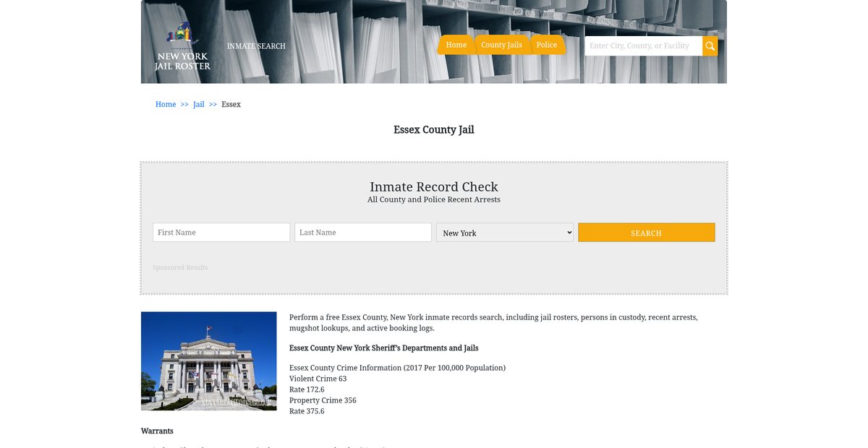The height and width of the screenshot is (448, 868).
Task: Select the Violent Crime 63 text
Action: click(x=318, y=379)
